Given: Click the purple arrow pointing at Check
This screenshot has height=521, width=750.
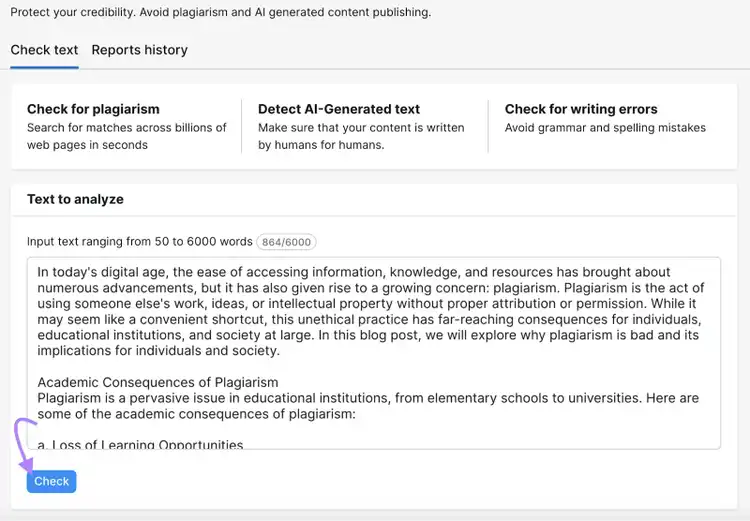Looking at the screenshot, I should pyautogui.click(x=24, y=446).
